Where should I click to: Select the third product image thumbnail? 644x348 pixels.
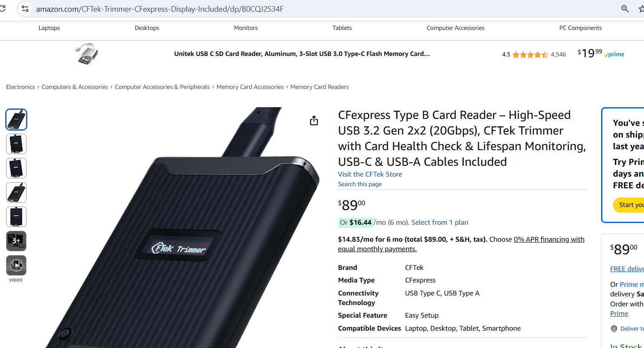point(16,168)
